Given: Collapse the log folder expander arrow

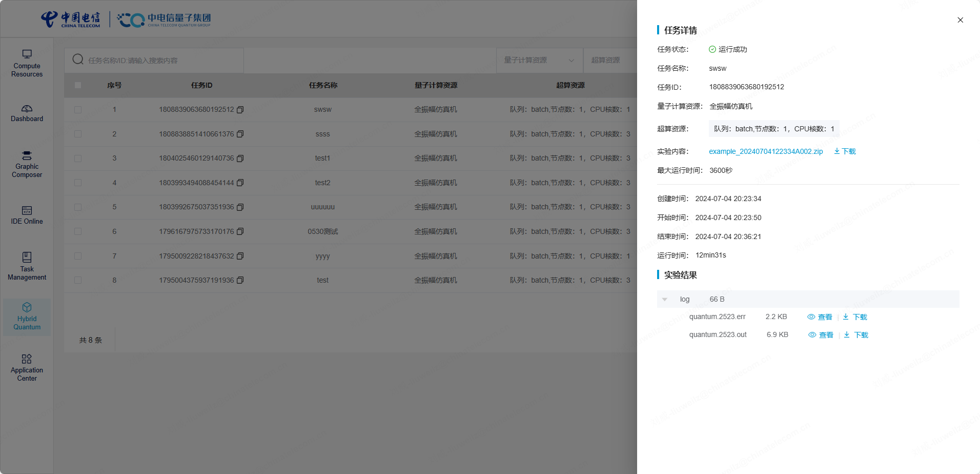Looking at the screenshot, I should click(x=665, y=300).
